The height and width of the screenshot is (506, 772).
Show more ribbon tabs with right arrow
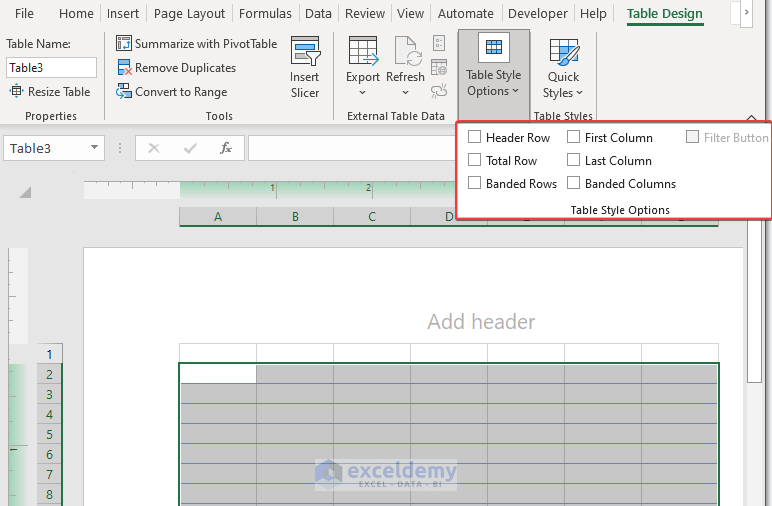[x=746, y=12]
